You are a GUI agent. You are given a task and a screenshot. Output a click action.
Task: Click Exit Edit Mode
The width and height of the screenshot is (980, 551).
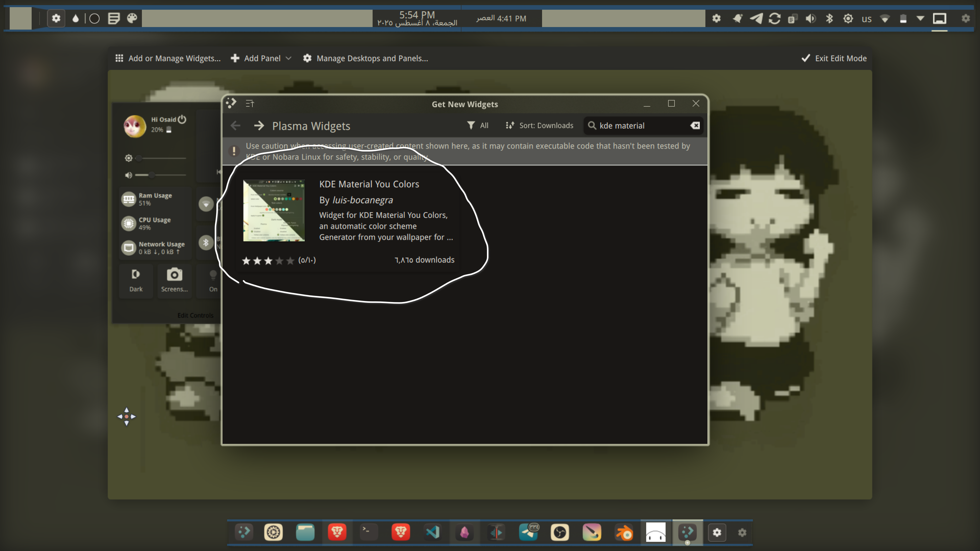834,58
